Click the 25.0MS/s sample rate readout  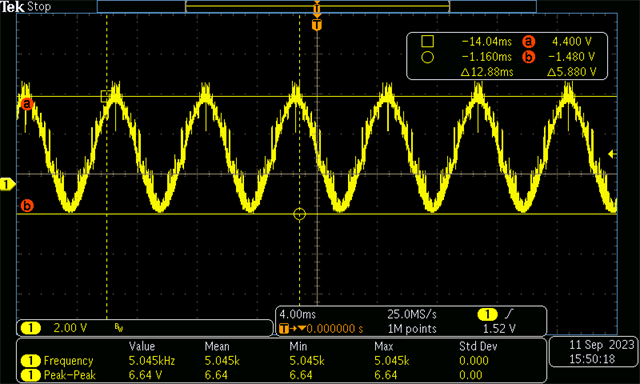coord(412,314)
